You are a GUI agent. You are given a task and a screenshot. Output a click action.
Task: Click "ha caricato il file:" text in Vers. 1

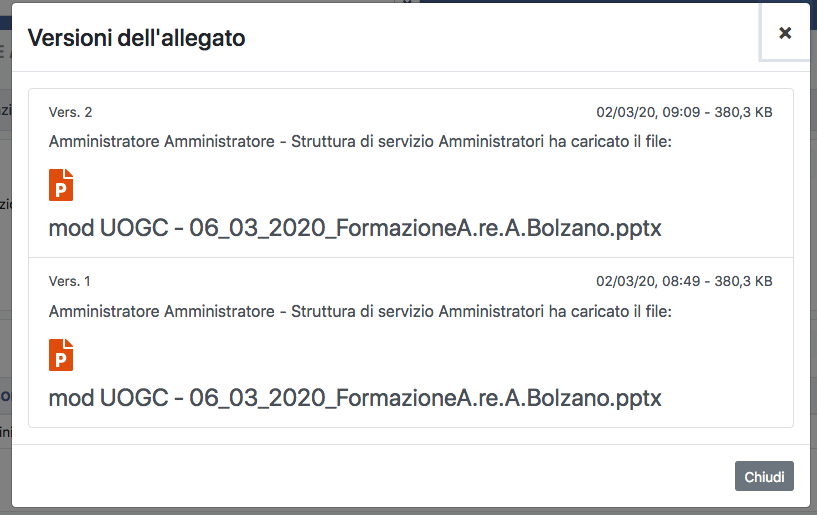pos(610,312)
